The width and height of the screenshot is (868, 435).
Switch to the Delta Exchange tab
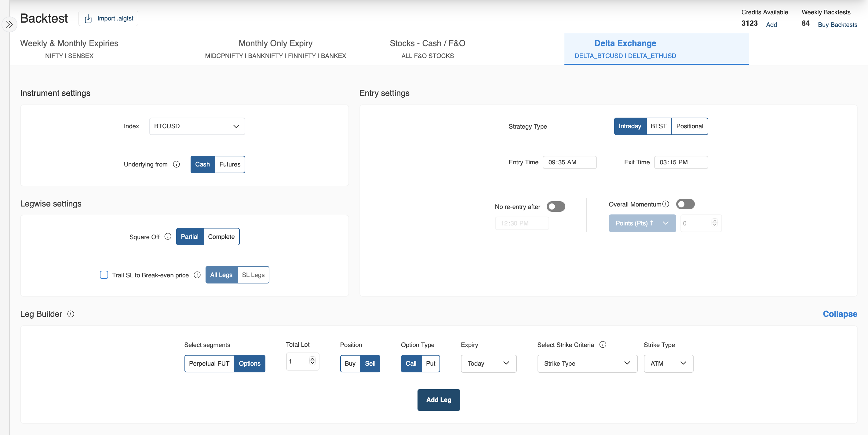(x=625, y=48)
